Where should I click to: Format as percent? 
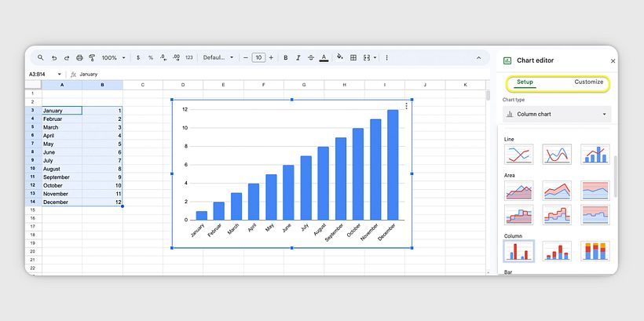tap(151, 58)
